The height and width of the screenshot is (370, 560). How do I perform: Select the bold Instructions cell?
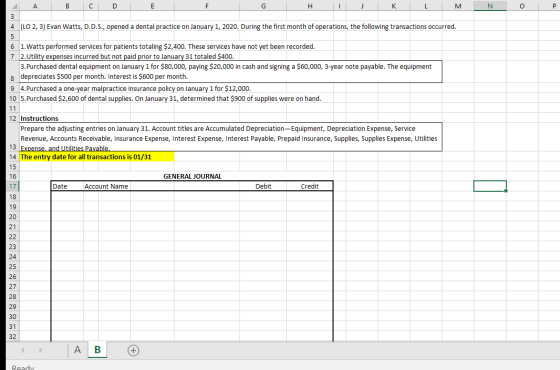point(39,118)
